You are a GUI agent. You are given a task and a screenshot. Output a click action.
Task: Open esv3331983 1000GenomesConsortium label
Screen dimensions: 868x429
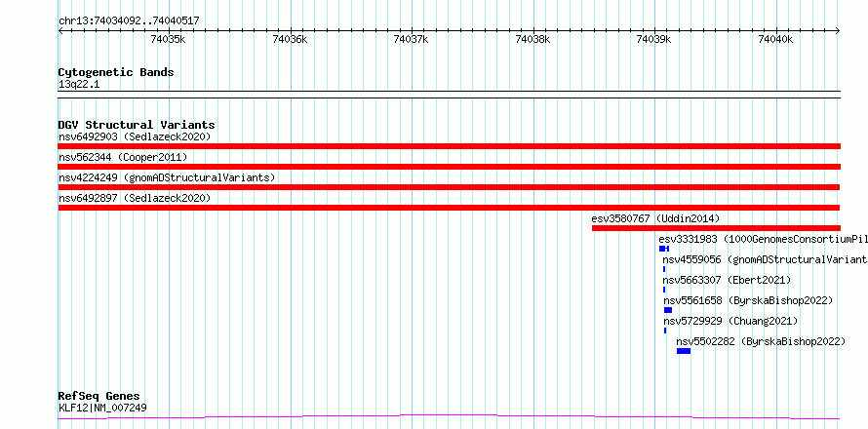coord(763,239)
